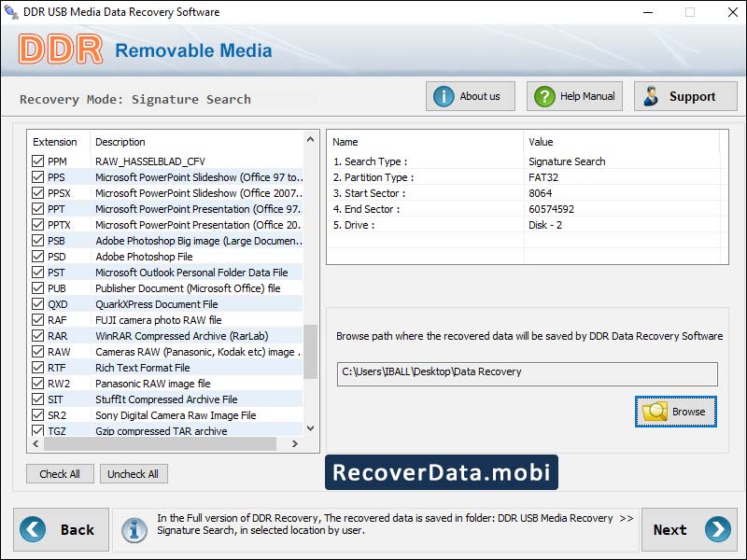Toggle the TGZ extension checkbox
747x560 pixels.
[x=37, y=430]
